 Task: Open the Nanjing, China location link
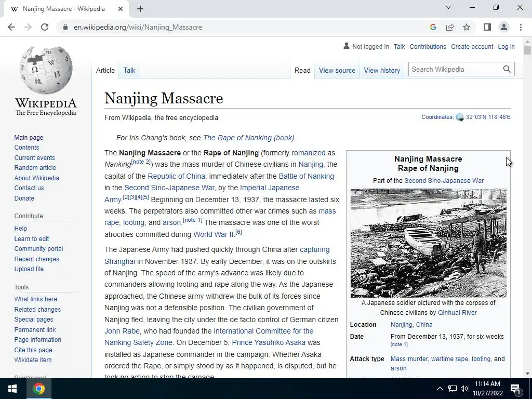411,324
